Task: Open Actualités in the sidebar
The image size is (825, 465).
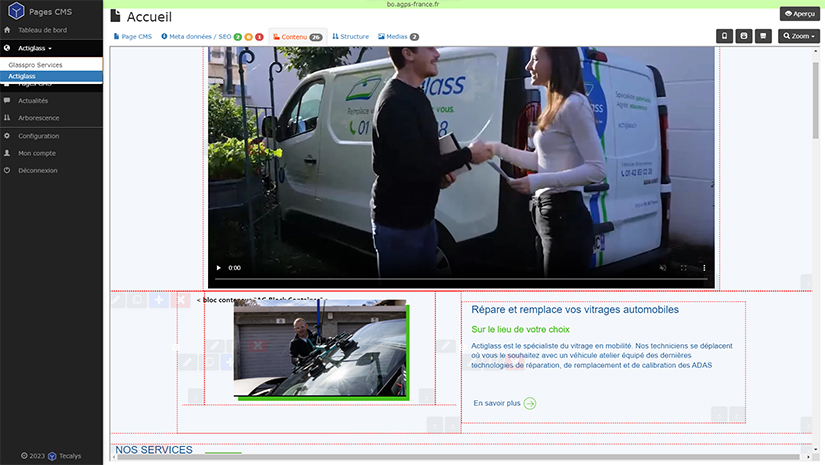Action: [x=33, y=100]
